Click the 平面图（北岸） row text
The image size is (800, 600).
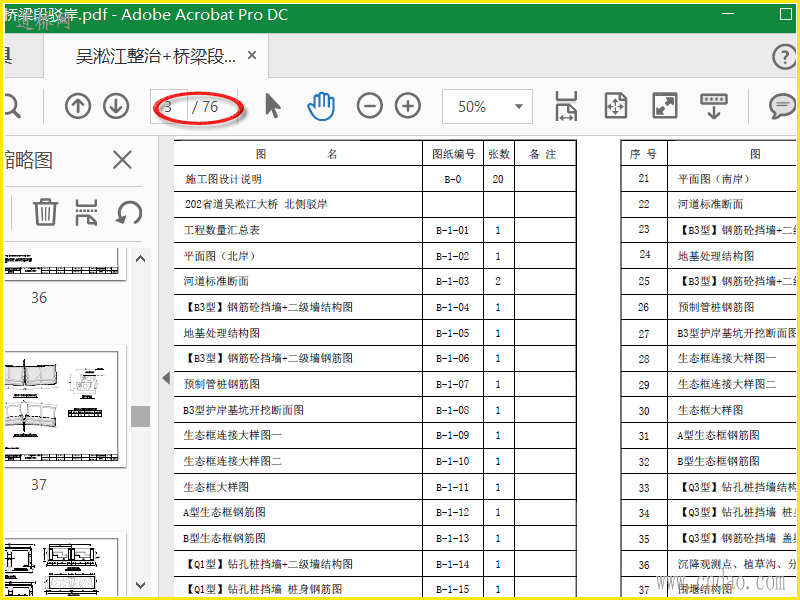[219, 256]
